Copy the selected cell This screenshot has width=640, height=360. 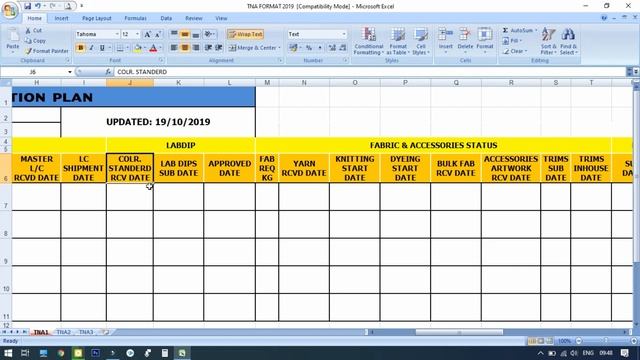point(35,41)
